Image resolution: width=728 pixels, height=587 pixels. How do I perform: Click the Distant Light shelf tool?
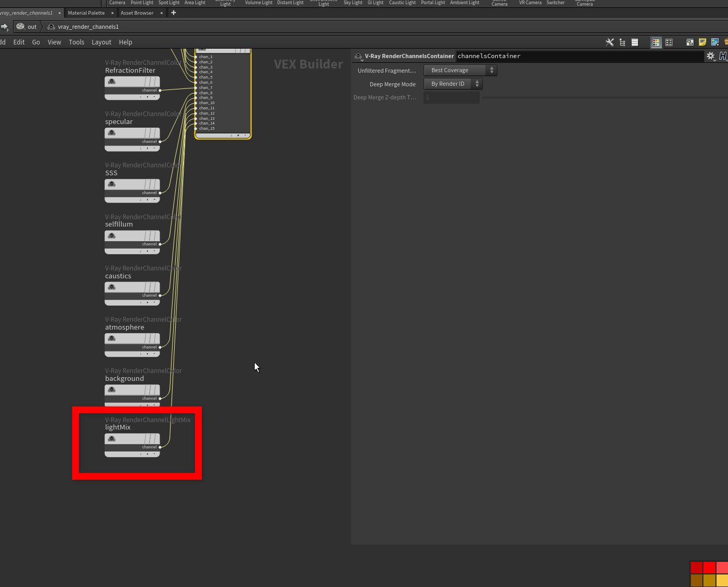(x=290, y=3)
